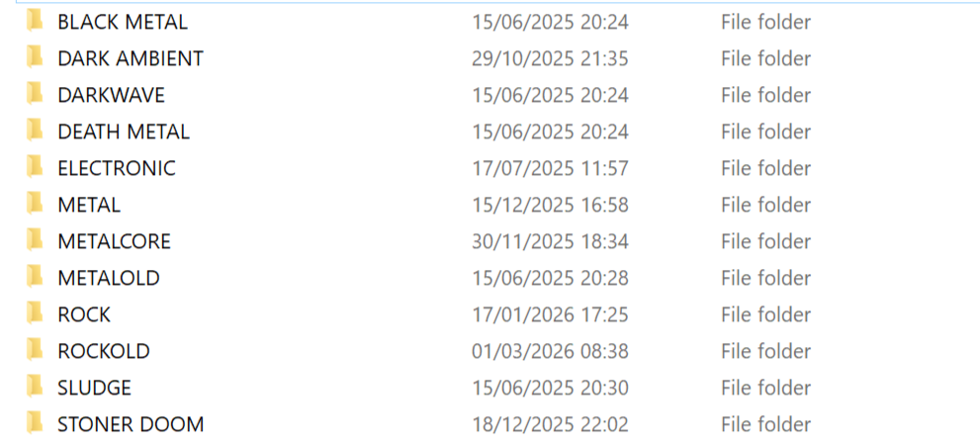Select the SLUDGE folder name text

click(x=94, y=388)
